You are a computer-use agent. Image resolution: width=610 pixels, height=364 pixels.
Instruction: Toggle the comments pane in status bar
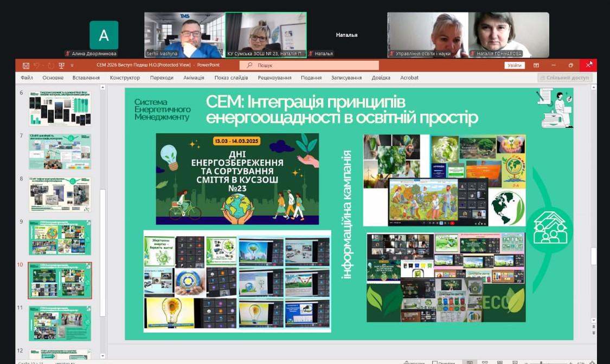(444, 362)
